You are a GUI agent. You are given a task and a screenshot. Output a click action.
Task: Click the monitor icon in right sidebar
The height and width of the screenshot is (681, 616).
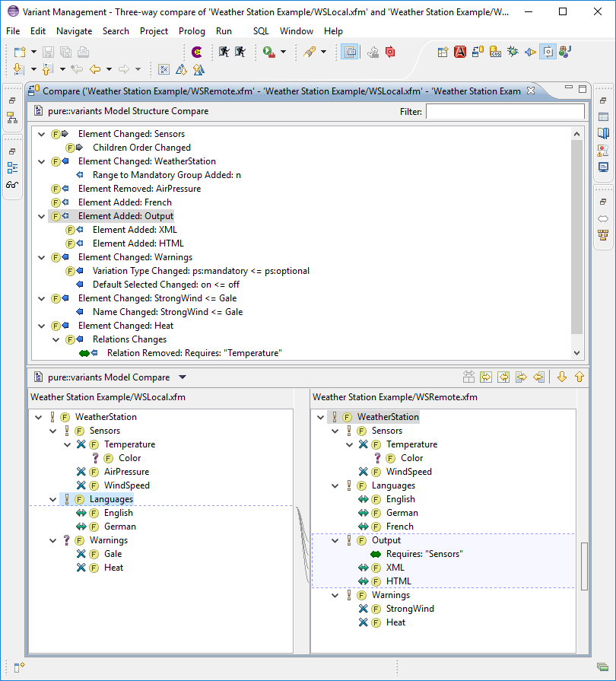(x=603, y=167)
